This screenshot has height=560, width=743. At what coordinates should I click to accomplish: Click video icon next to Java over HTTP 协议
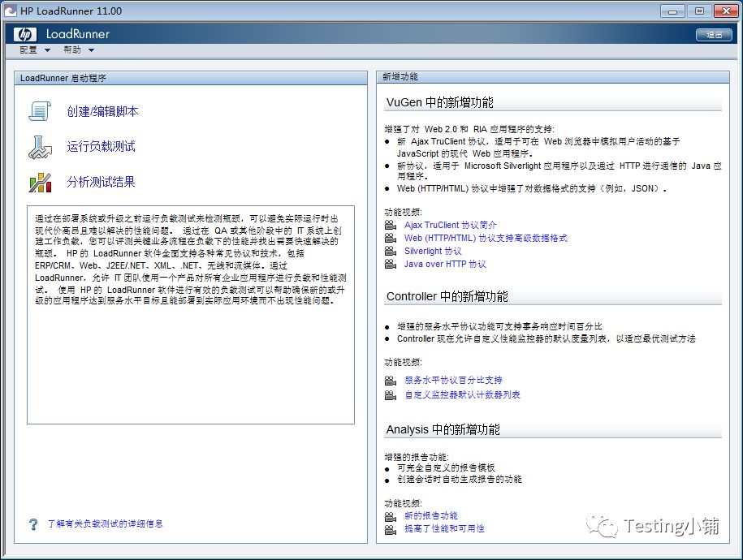pos(391,264)
